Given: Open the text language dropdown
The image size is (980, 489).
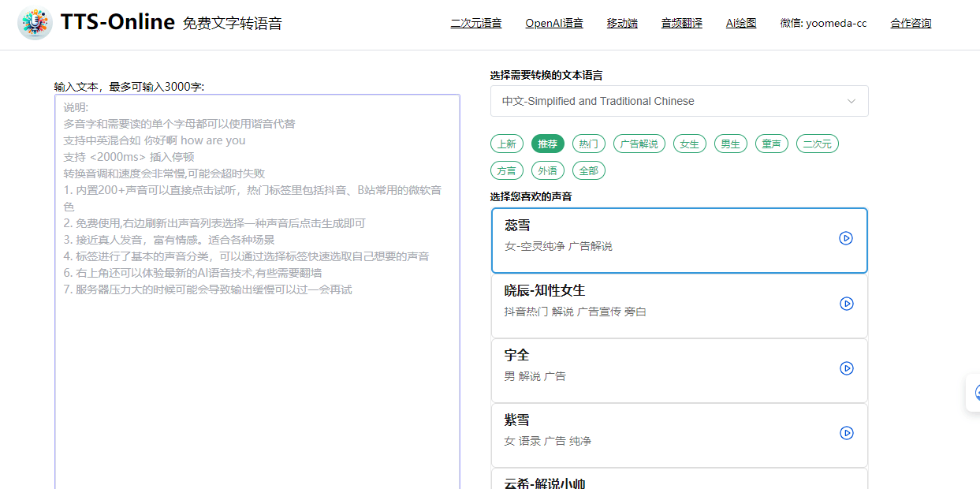Looking at the screenshot, I should [x=678, y=101].
